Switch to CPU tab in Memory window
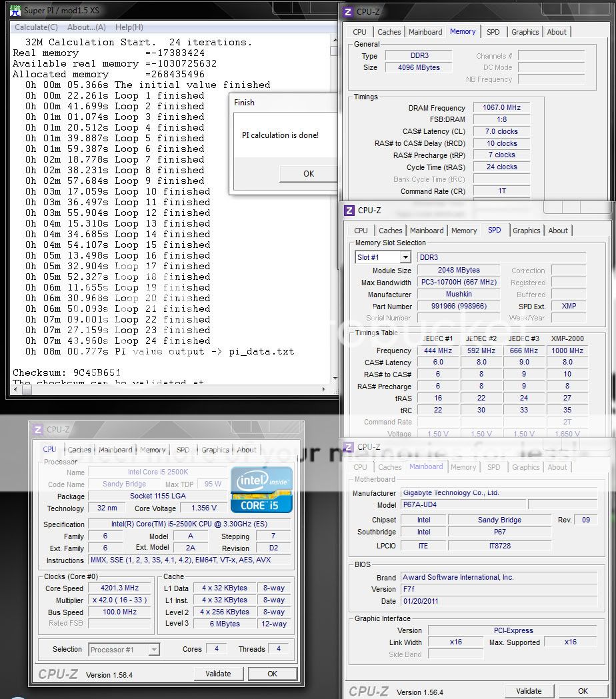This screenshot has height=699, width=616. 359,32
